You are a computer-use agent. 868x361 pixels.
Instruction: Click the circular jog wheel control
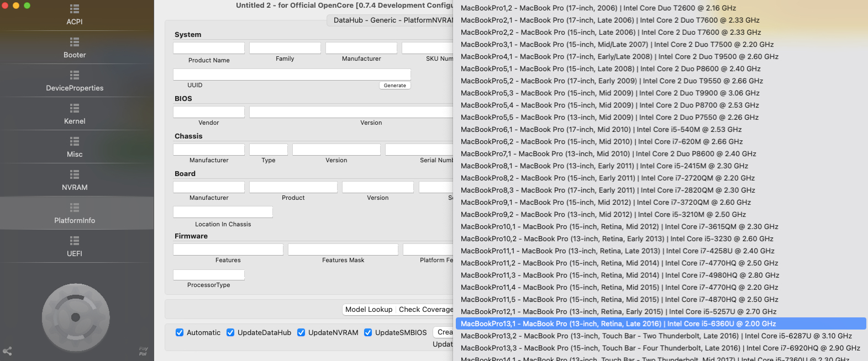(76, 317)
